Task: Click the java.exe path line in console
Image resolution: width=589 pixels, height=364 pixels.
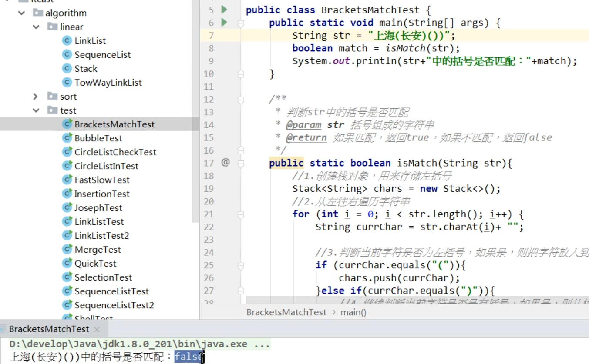Action: click(140, 344)
